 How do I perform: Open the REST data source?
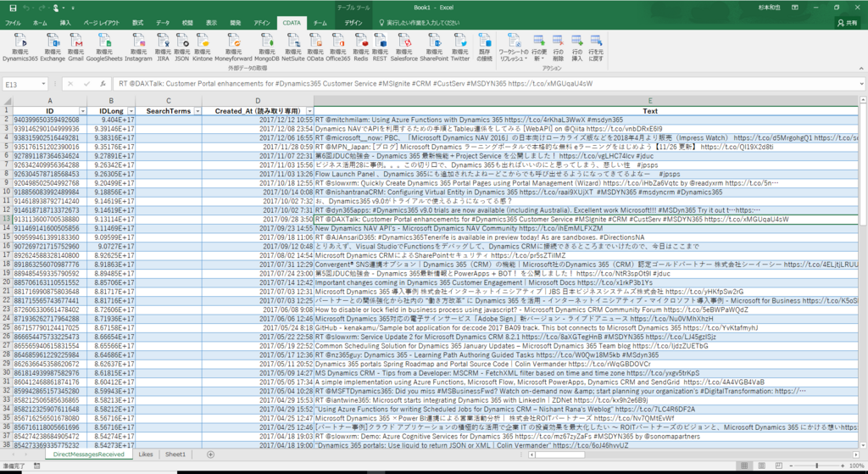[x=380, y=47]
